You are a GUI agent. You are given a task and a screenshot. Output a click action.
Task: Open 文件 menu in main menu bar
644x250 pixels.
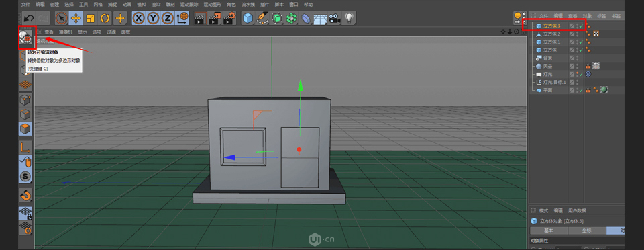click(x=26, y=5)
